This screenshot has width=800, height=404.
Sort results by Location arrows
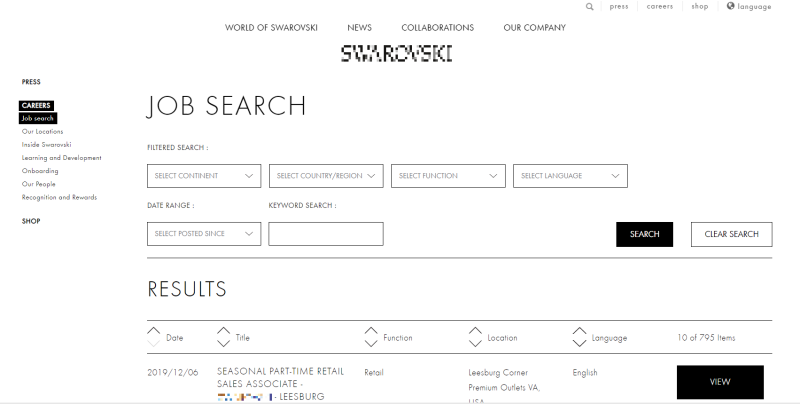coord(475,337)
